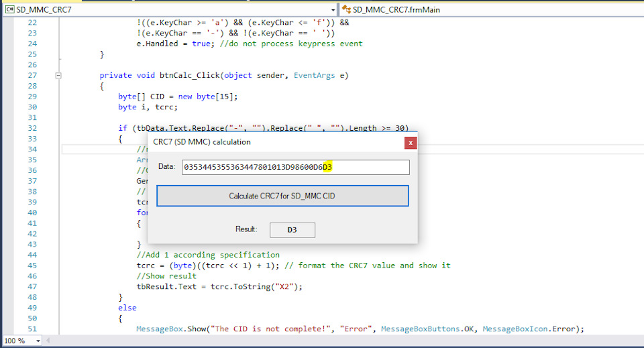Image resolution: width=644 pixels, height=348 pixels.
Task: Click comment '//Add 1 according specification'
Action: 208,255
